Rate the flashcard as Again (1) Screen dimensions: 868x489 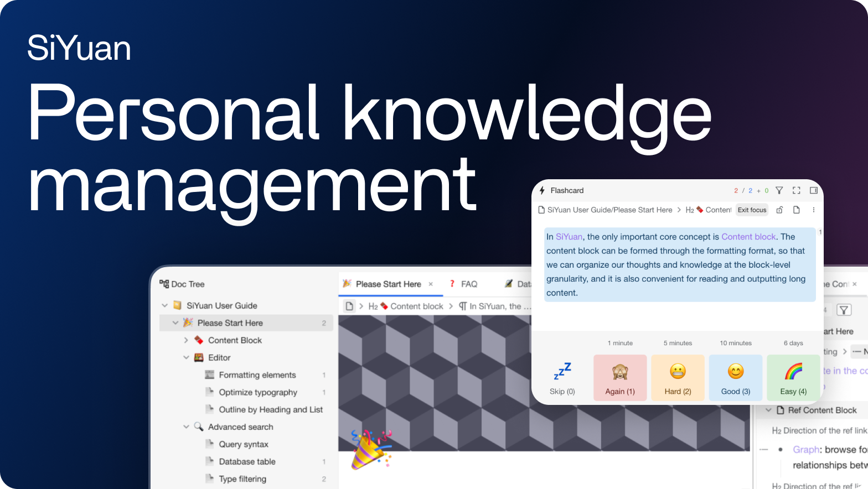click(x=619, y=378)
